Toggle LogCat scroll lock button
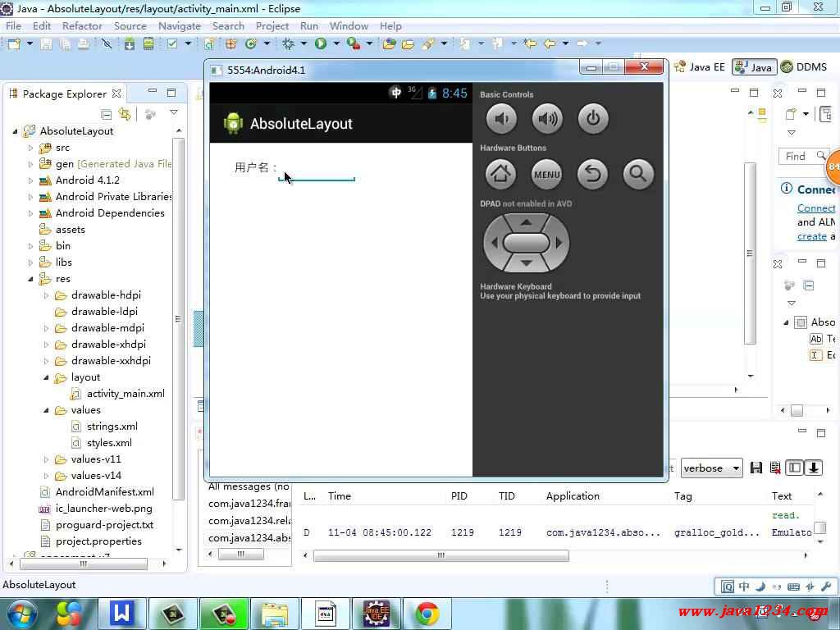This screenshot has height=630, width=840. (x=813, y=468)
